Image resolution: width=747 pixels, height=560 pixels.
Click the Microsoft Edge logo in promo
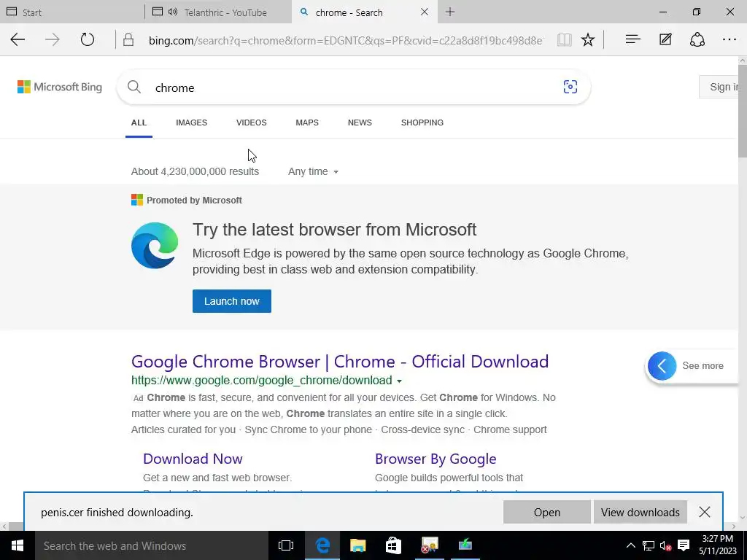(155, 245)
